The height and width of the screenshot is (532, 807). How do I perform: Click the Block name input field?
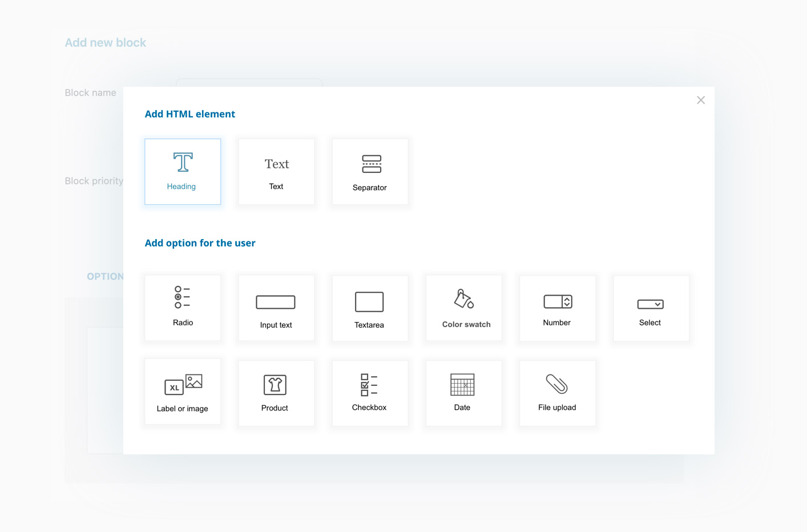pyautogui.click(x=249, y=83)
